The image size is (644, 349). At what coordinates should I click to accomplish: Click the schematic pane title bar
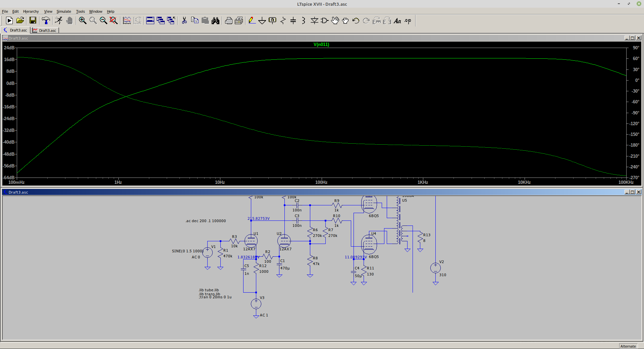pyautogui.click(x=321, y=192)
